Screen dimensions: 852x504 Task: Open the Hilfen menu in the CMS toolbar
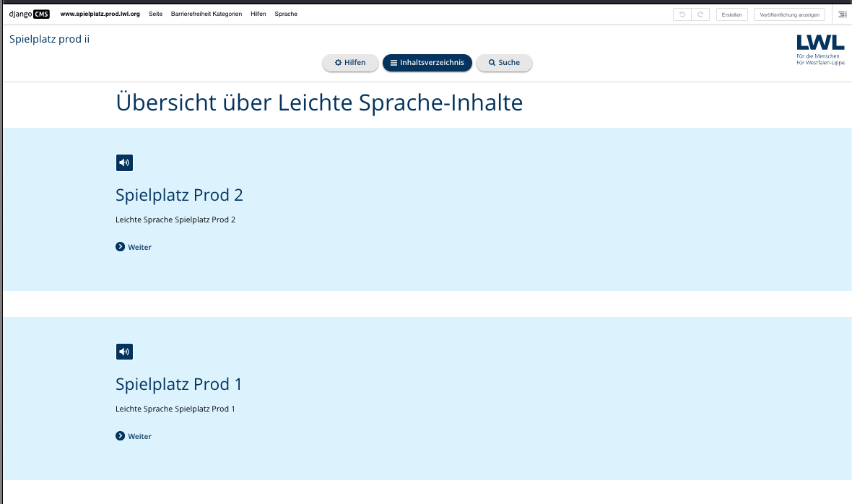(258, 14)
